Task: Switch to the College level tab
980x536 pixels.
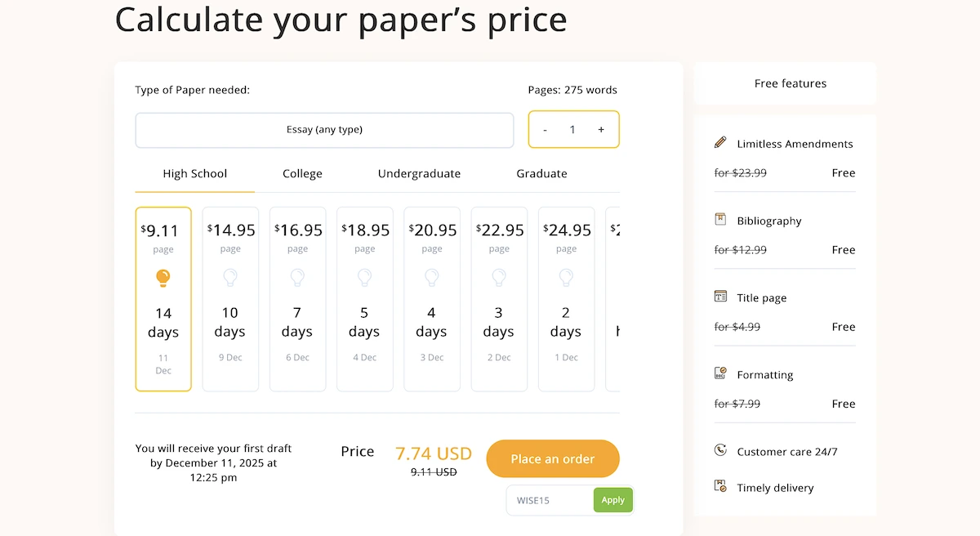Action: (302, 174)
